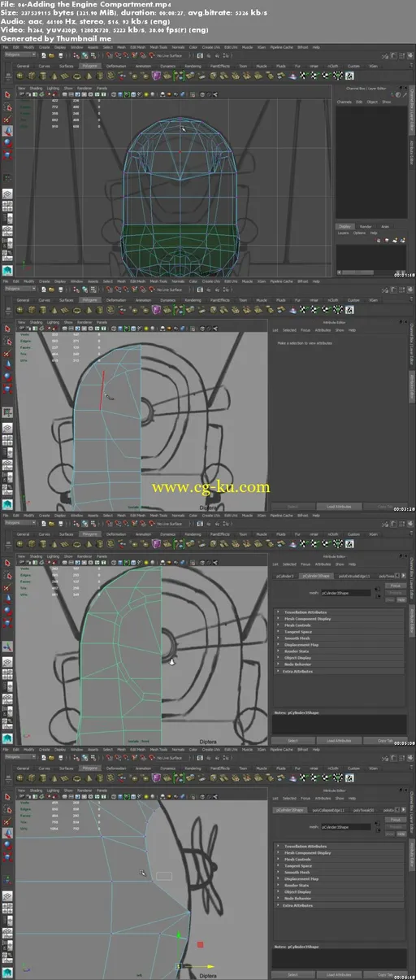The width and height of the screenshot is (416, 980).
Task: Open the Layers menu in the Layer Editor
Action: (344, 233)
